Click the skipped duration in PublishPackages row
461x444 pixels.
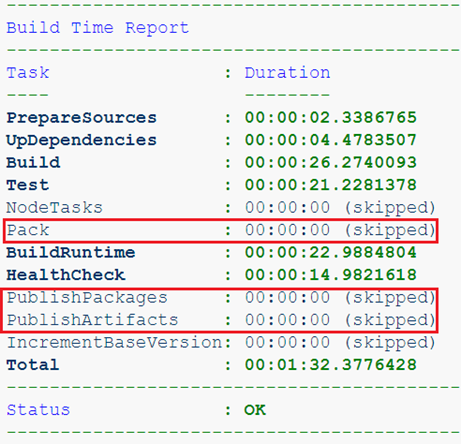pos(340,298)
